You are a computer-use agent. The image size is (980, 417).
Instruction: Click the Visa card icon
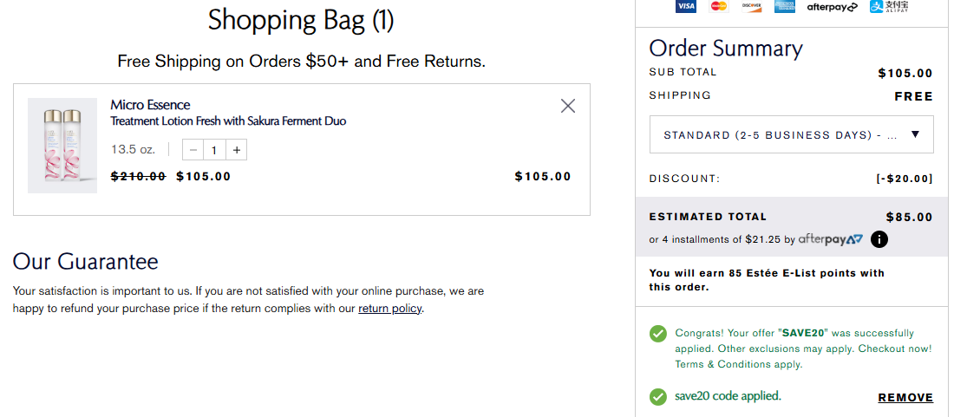(686, 7)
